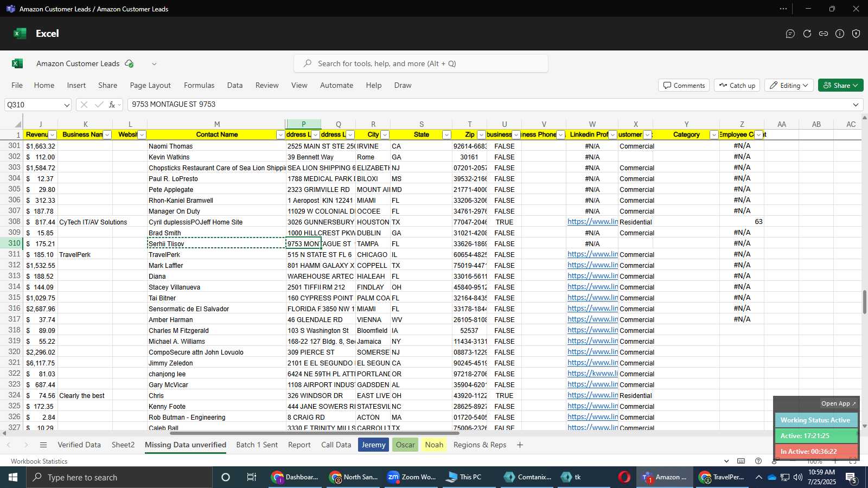Open Revenue column filter dropdown

pyautogui.click(x=53, y=134)
